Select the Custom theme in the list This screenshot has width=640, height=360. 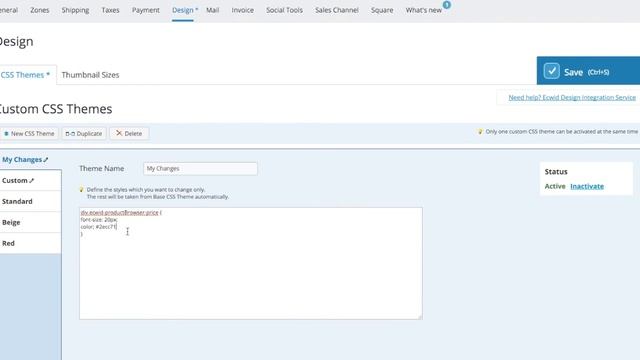[x=31, y=180]
